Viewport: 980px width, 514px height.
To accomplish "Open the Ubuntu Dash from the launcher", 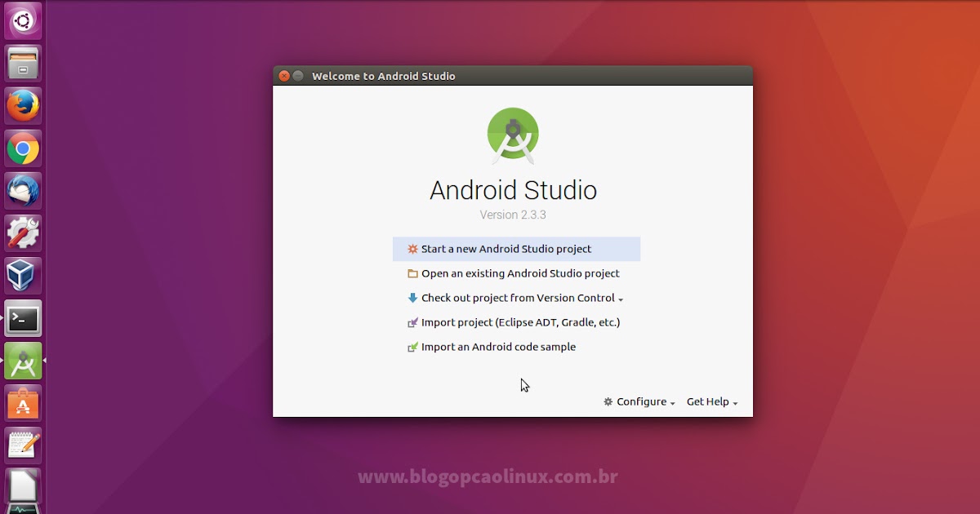I will coord(23,20).
